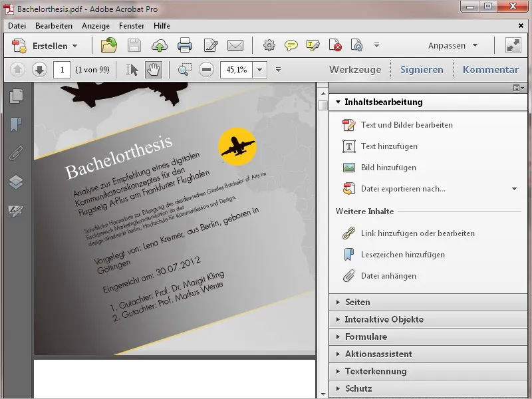Choose the text selection cursor tool
532x399 pixels.
pyautogui.click(x=132, y=70)
